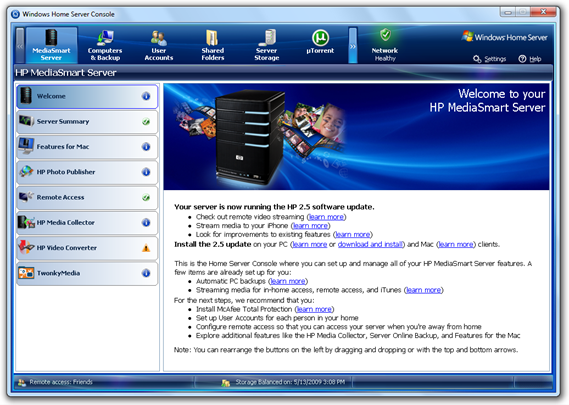Viewport: 569px width, 405px height.
Task: Close the Windows Home Server Console window
Action: pos(543,12)
